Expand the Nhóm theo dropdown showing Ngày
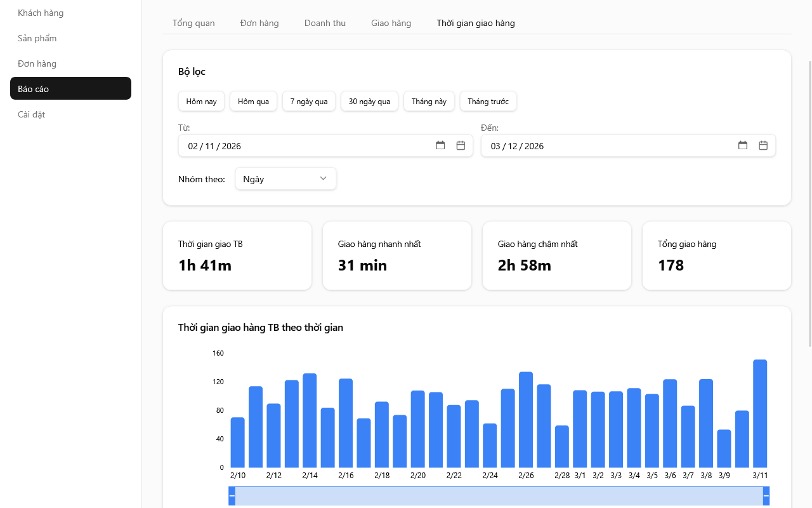This screenshot has height=508, width=812. [285, 178]
